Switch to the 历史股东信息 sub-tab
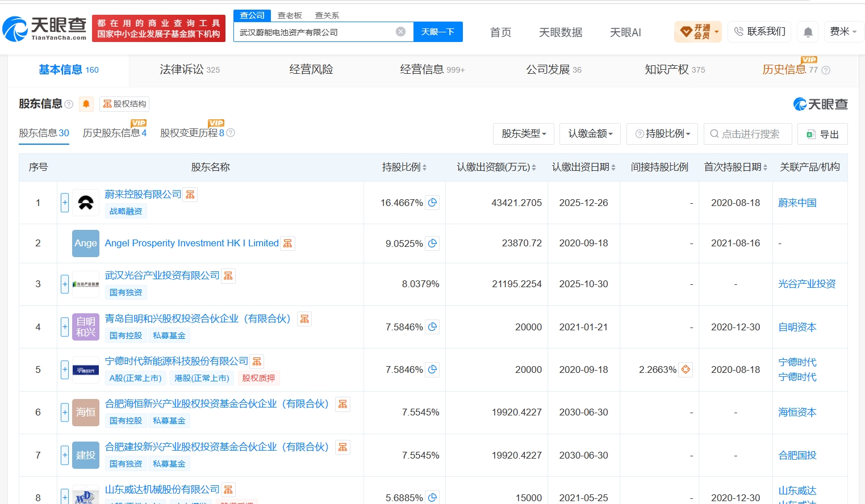 [114, 133]
